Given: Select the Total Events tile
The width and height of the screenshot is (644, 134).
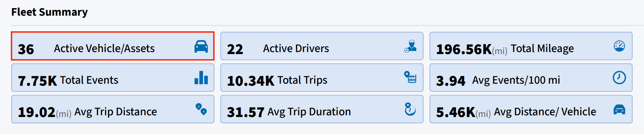Looking at the screenshot, I should (x=113, y=78).
